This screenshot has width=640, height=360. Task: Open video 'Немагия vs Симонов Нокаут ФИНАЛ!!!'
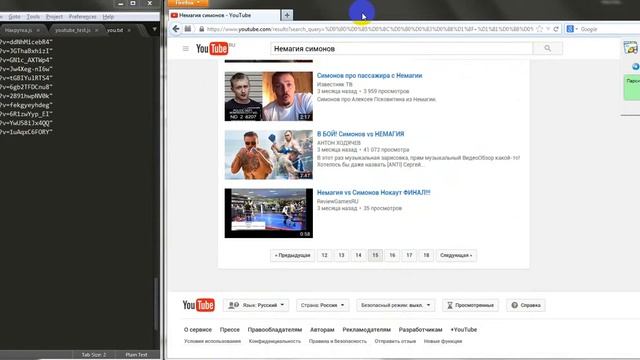(373, 192)
